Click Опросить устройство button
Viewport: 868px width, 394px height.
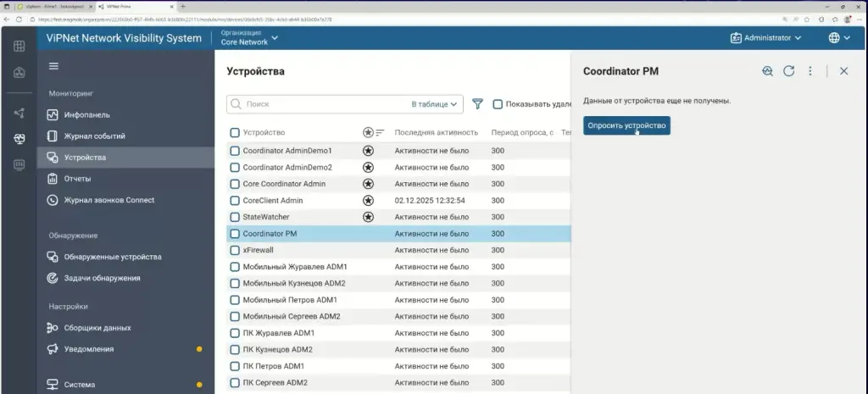coord(626,125)
